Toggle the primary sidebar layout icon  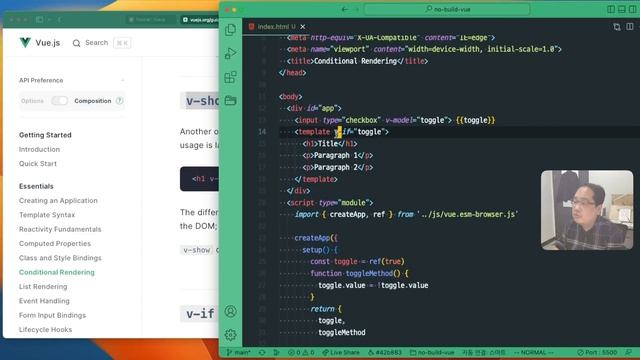tap(611, 9)
